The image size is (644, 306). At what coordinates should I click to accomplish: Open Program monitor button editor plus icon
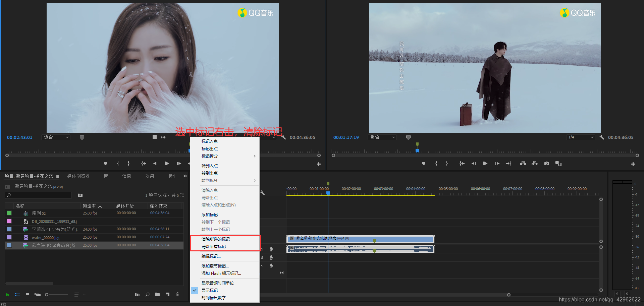(x=633, y=164)
